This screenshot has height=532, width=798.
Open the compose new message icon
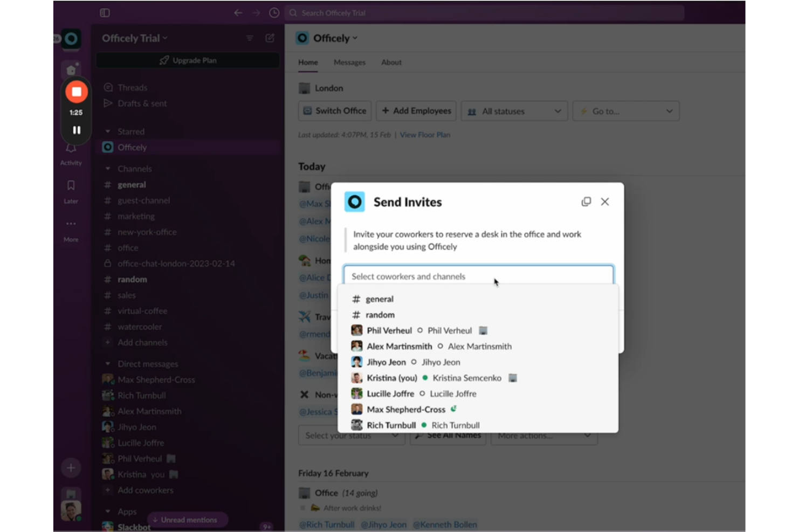click(269, 38)
